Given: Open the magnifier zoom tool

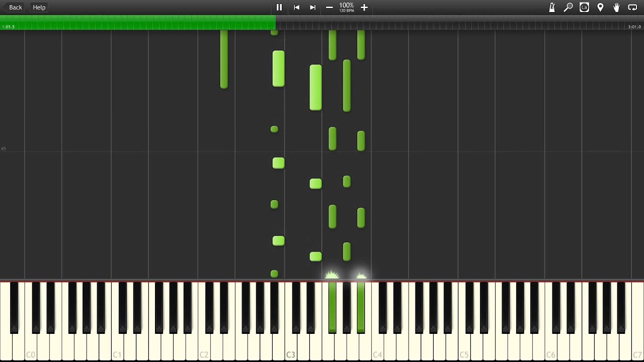Looking at the screenshot, I should (x=568, y=8).
